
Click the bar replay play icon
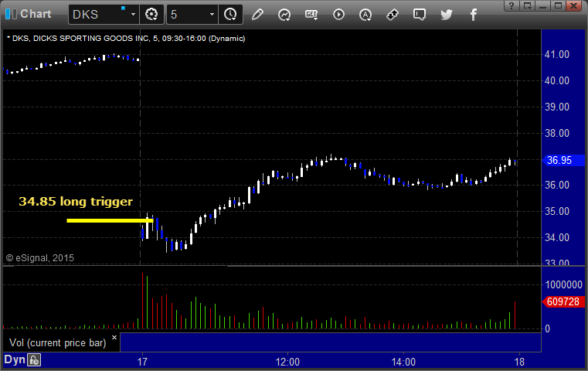pyautogui.click(x=338, y=15)
